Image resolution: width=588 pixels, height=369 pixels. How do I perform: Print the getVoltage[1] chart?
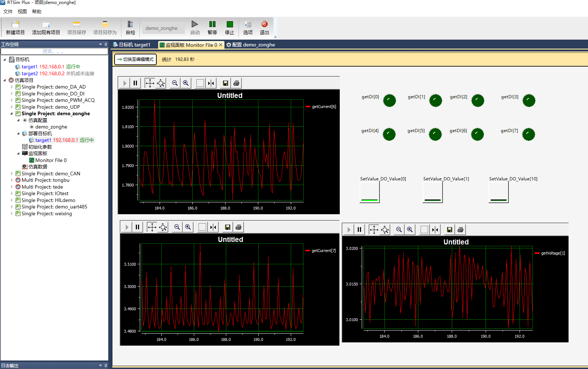pyautogui.click(x=460, y=230)
